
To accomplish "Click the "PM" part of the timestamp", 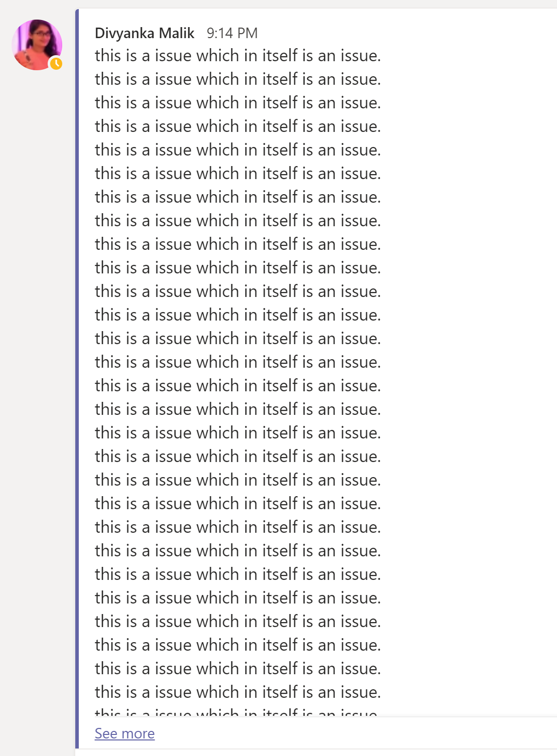I will [247, 33].
